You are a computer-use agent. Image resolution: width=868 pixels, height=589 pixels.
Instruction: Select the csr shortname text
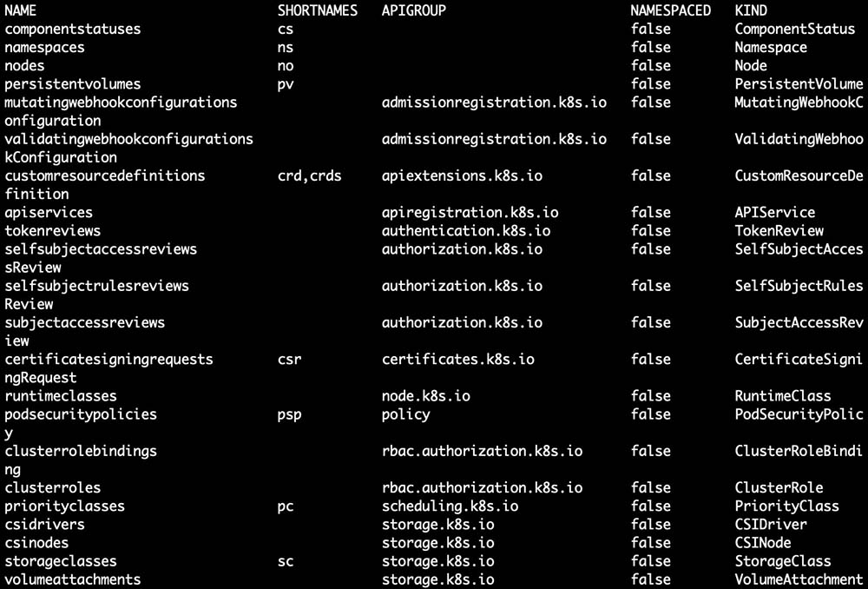point(289,359)
